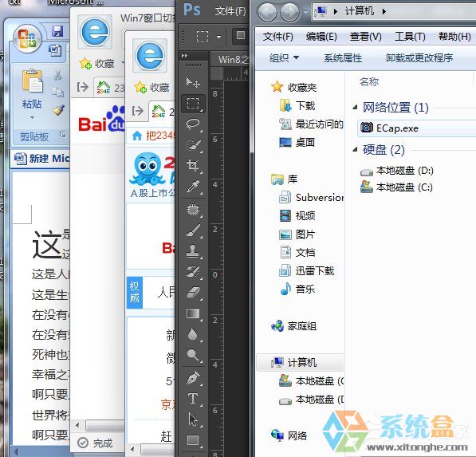The image size is (476, 457).
Task: Select Subversion library in sidebar
Action: 311,198
